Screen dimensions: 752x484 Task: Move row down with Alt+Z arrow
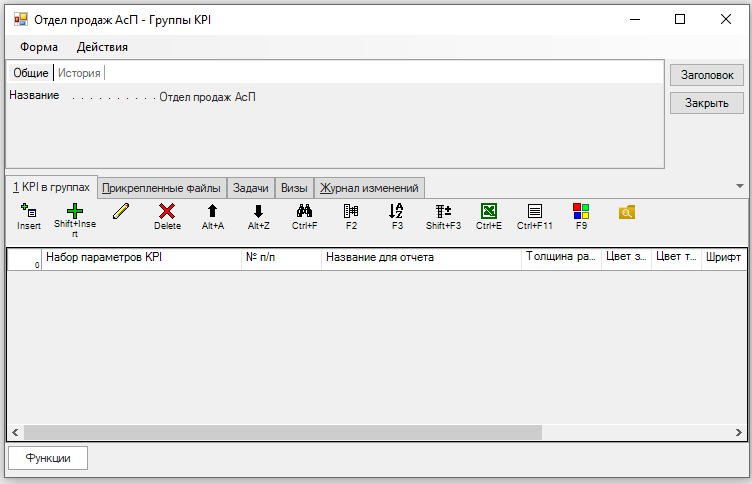click(258, 211)
